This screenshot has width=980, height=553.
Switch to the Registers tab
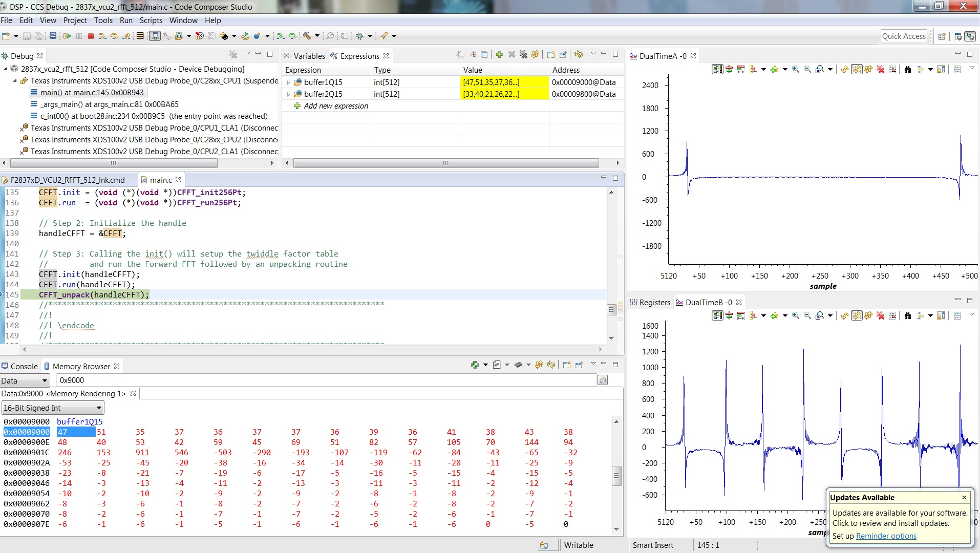pyautogui.click(x=654, y=302)
